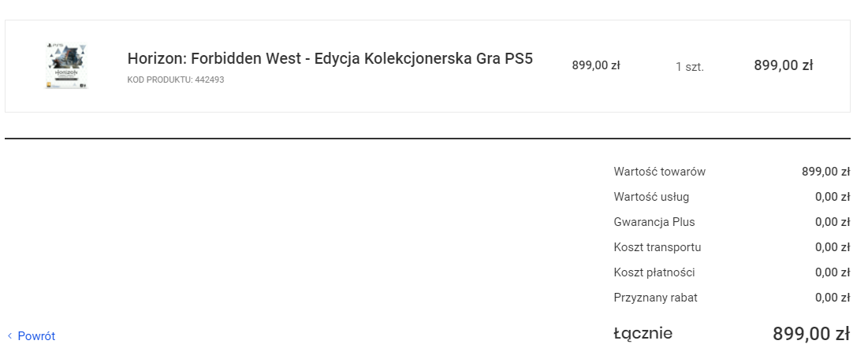Click the Łącznie total label
This screenshot has height=348, width=868.
pyautogui.click(x=643, y=334)
